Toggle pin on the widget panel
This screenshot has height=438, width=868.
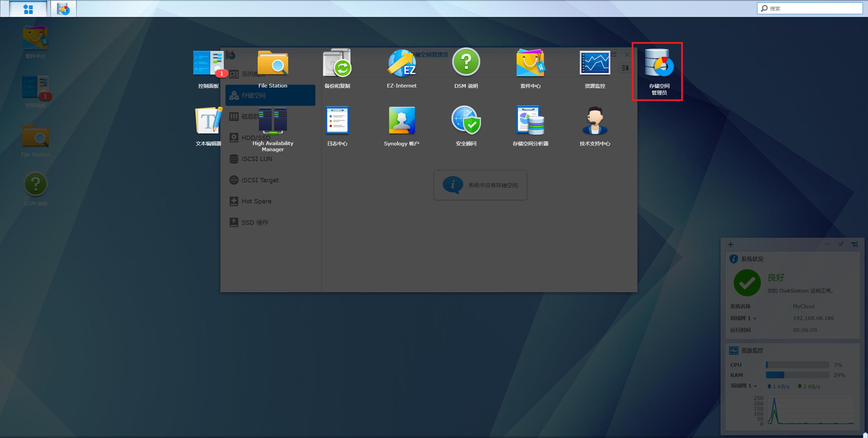tap(841, 244)
